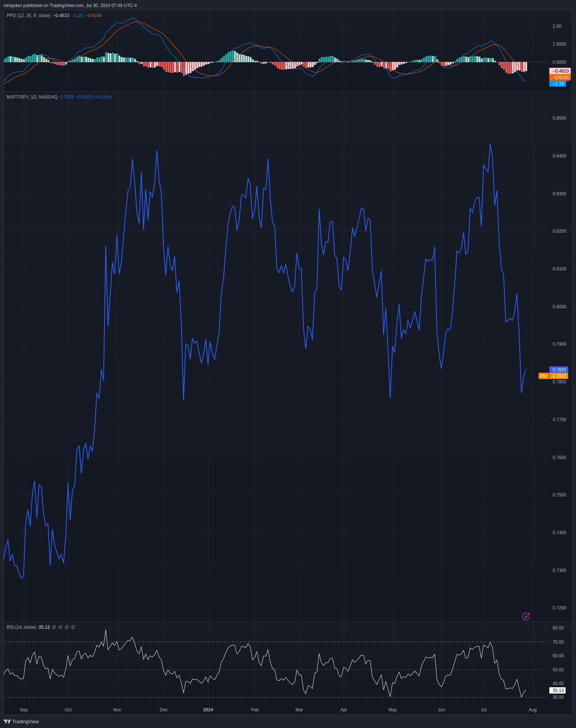Click the Dec label on the time axis
This screenshot has width=576, height=728.
164,710
